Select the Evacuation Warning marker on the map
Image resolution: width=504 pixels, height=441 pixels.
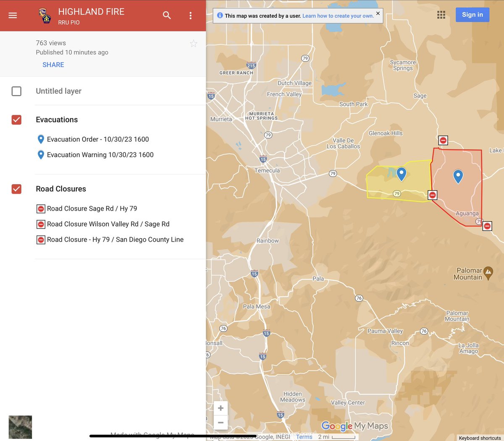click(x=401, y=174)
